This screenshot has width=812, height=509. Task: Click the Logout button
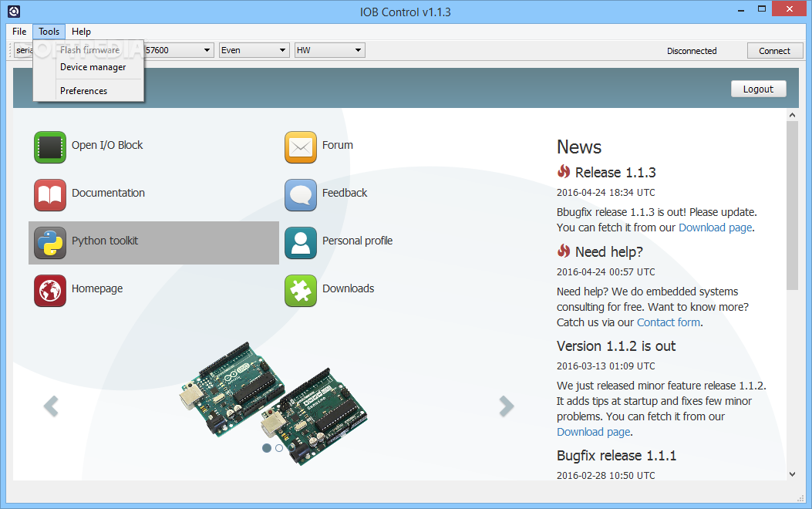758,89
